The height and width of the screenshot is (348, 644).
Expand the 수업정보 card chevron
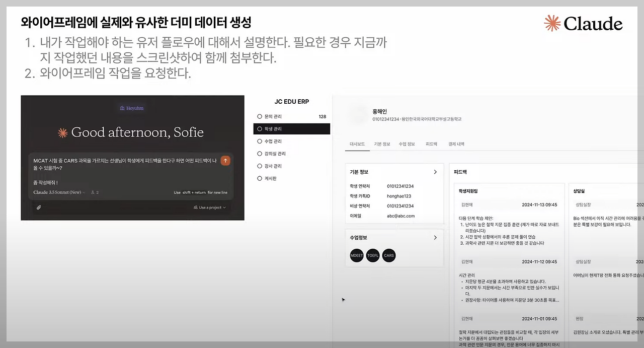coord(435,237)
